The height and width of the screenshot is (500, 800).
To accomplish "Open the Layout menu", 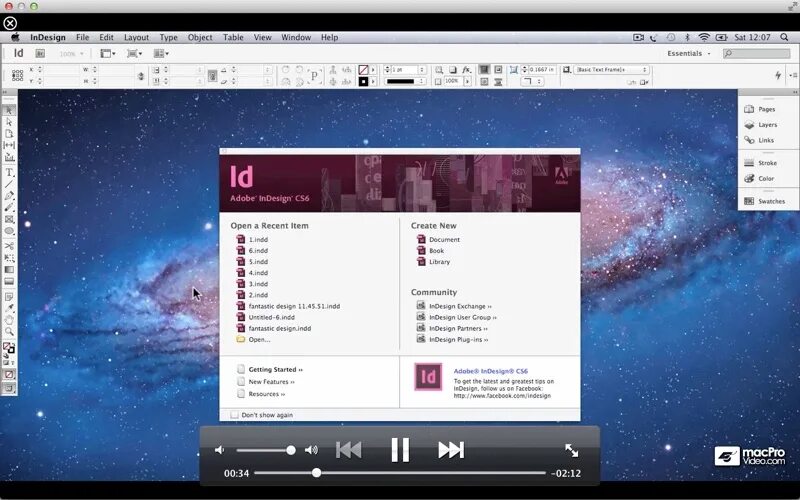I will click(136, 37).
